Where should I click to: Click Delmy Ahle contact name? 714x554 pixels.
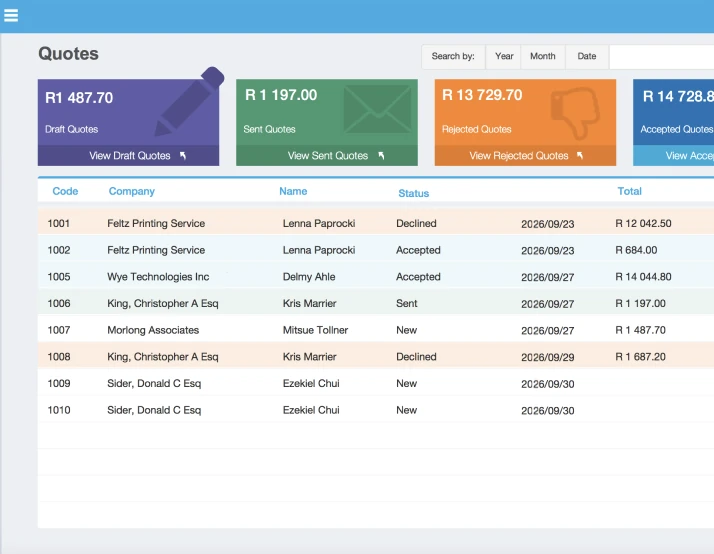click(x=309, y=277)
